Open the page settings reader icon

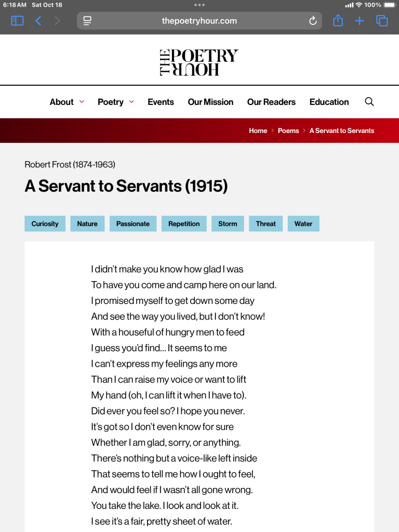tap(87, 21)
